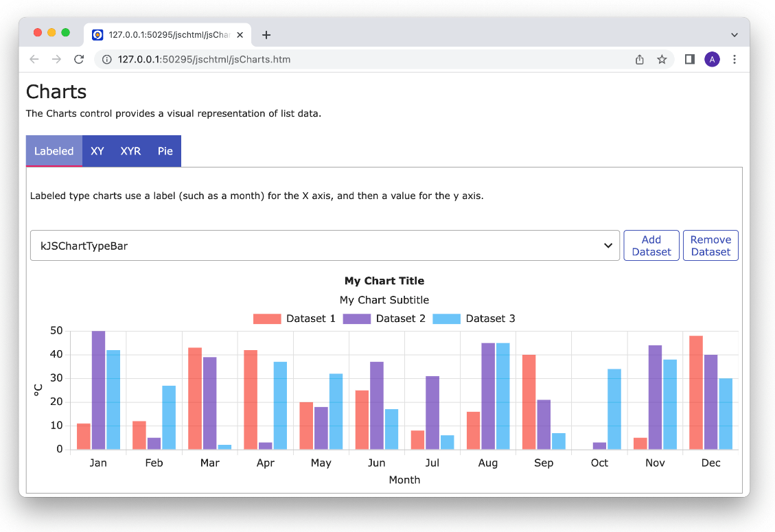This screenshot has height=532, width=775.
Task: Expand the tab search chevron
Action: pyautogui.click(x=734, y=35)
